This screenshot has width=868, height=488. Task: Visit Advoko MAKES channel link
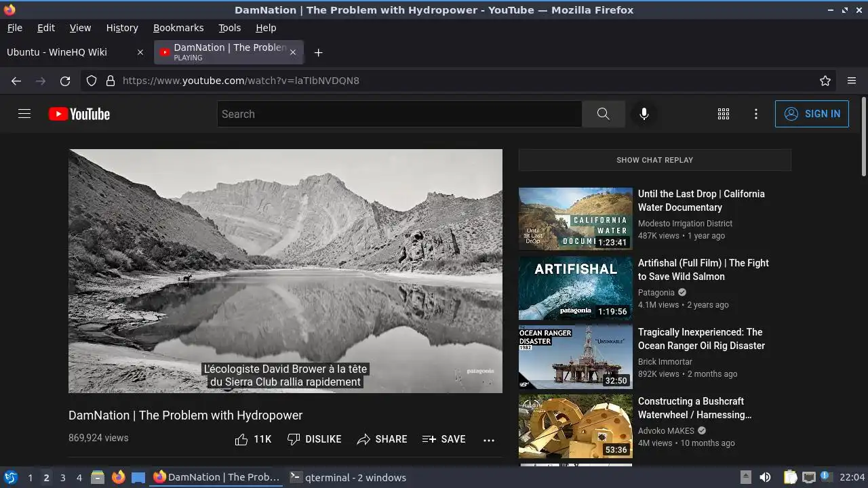coord(667,431)
